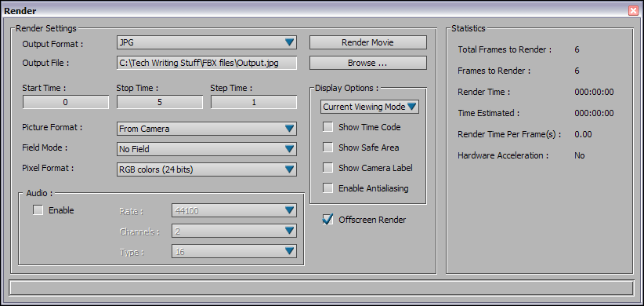Check the Show Camera Label option
Image resolution: width=644 pixels, height=306 pixels.
[x=327, y=168]
